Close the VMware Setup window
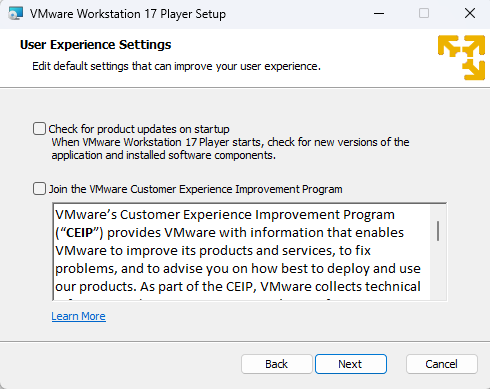Viewport: 490px width, 389px height. coord(470,14)
